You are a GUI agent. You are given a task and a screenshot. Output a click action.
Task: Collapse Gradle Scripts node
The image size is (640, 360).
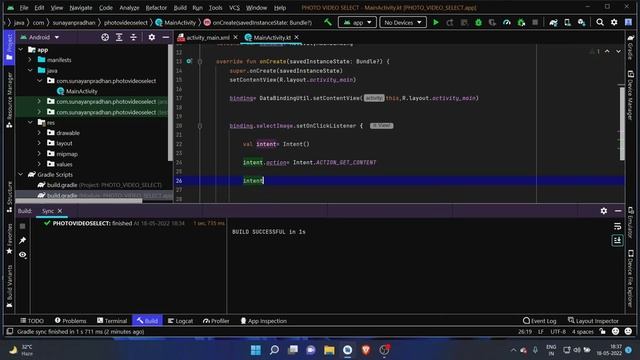(x=21, y=174)
